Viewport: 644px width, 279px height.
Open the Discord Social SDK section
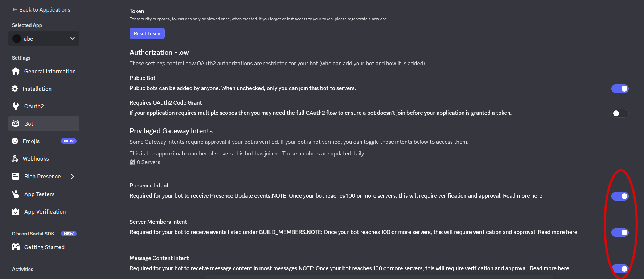[33, 234]
